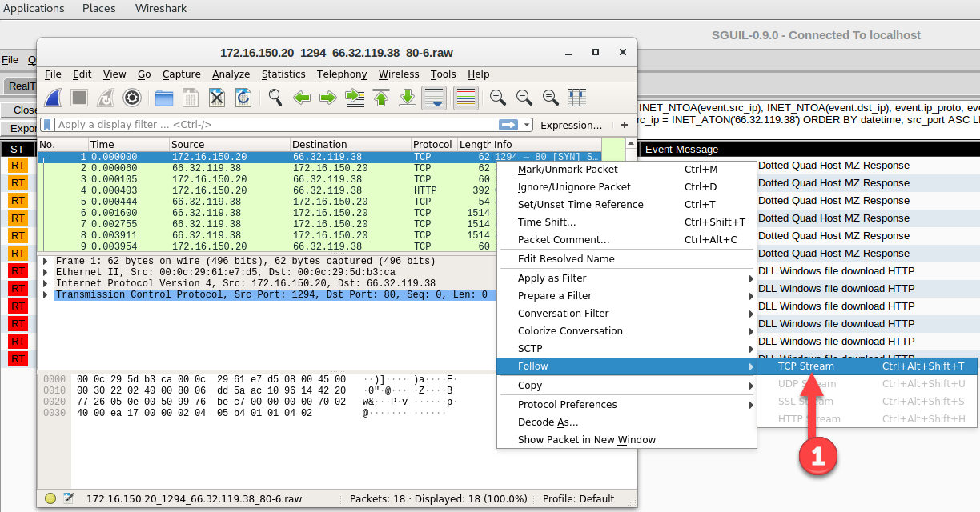980x512 pixels.
Task: Open the SCTP submenu
Action: [x=627, y=349]
